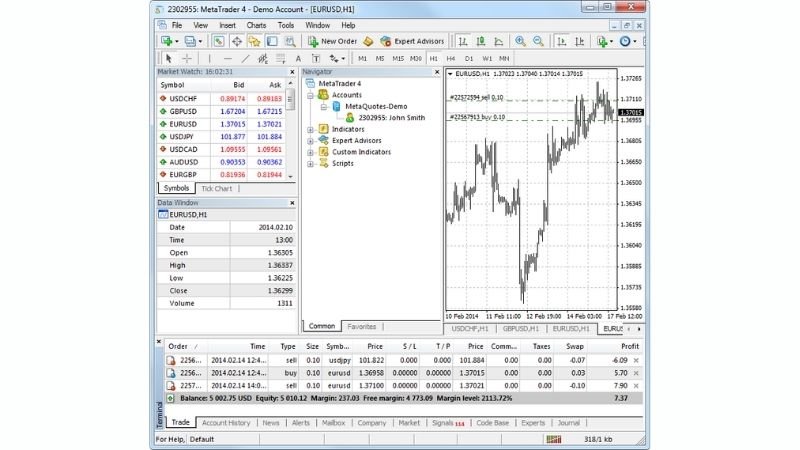This screenshot has height=450, width=800.
Task: Open the dropdown arrow beside Profiles
Action: tap(200, 41)
